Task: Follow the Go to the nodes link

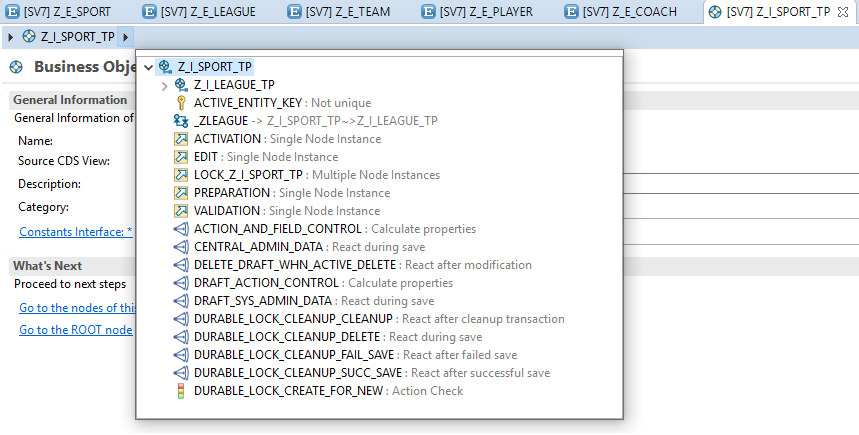Action: click(77, 308)
